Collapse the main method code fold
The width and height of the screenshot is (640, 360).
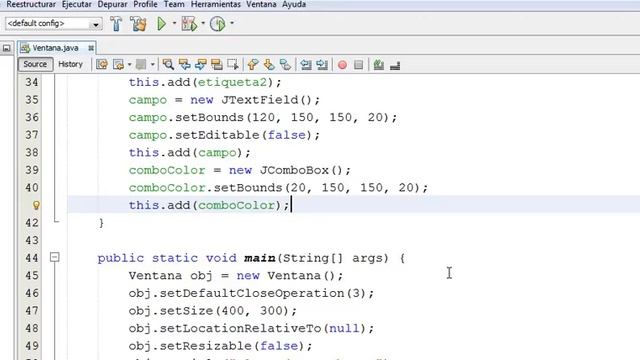tap(55, 257)
